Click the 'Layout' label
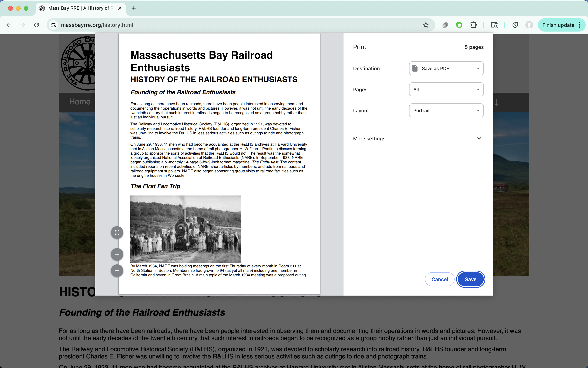Viewport: 588px width, 368px height. point(361,111)
